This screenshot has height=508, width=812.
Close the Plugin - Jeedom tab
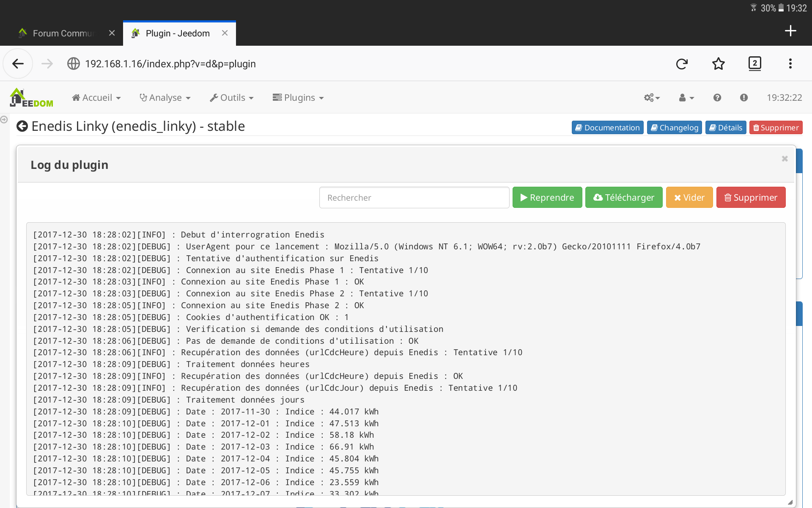pos(225,33)
